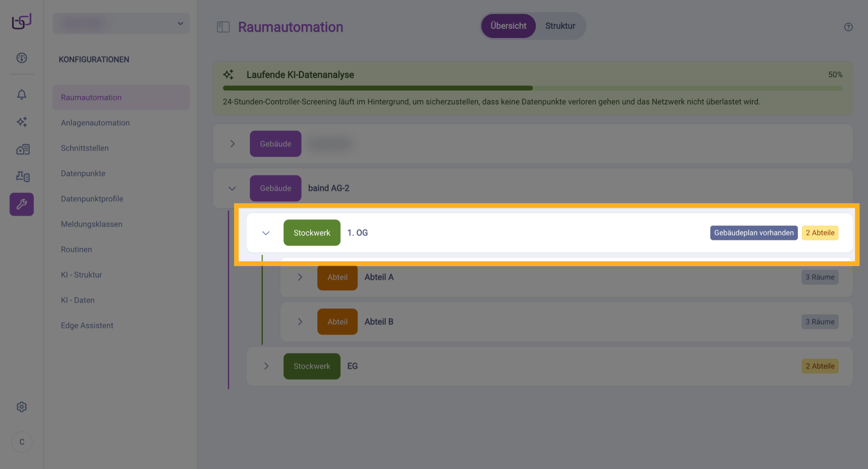Click the 'Gebäudeplan vorhanden' badge
This screenshot has height=469, width=868.
click(754, 233)
